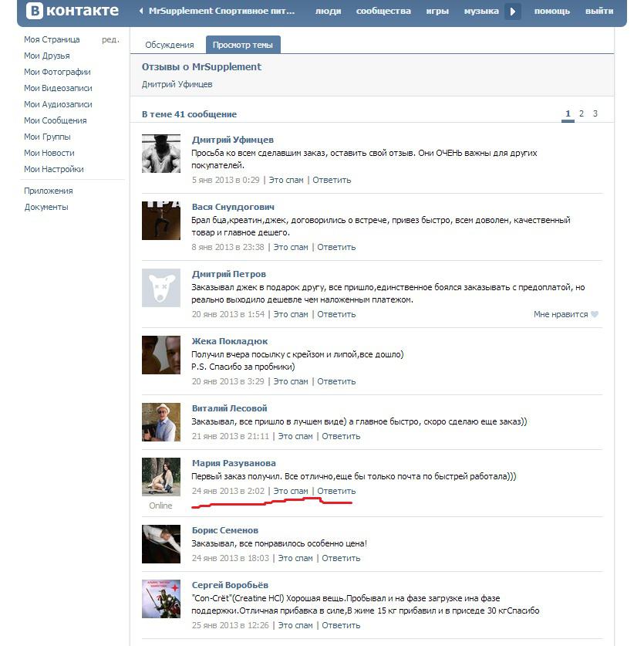Mark Мария Разуванова's post as spam

coord(291,491)
